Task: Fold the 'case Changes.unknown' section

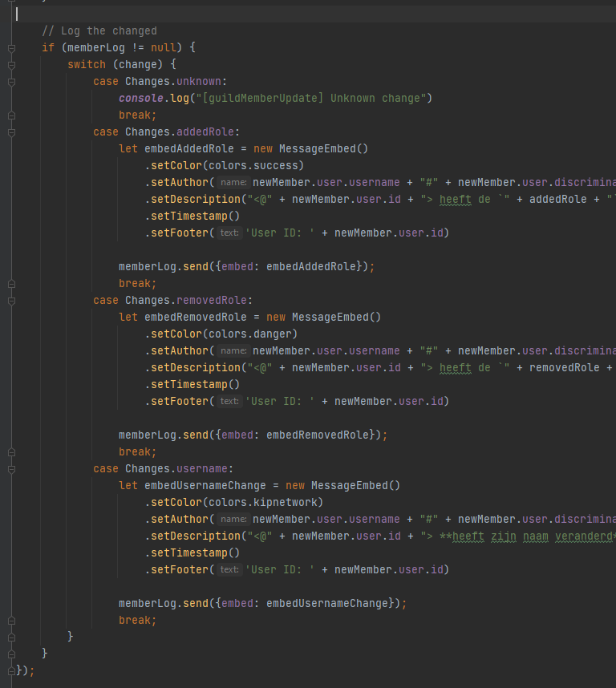Action: pos(11,82)
